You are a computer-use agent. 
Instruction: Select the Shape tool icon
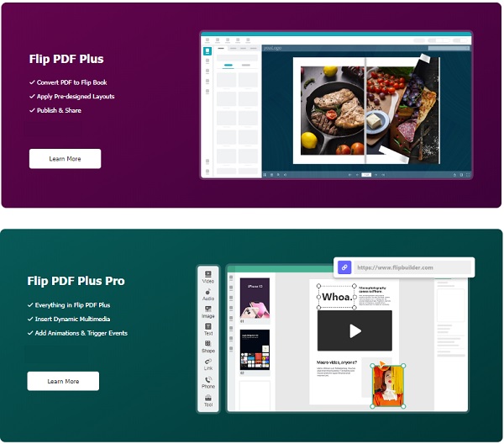208,343
